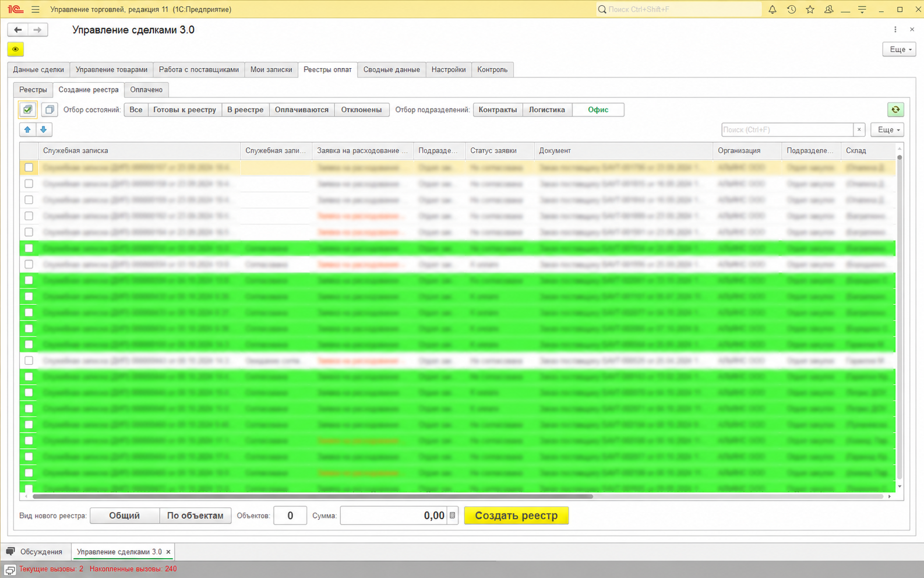924x578 pixels.
Task: Filter by Готовы к реестру state
Action: (x=185, y=110)
